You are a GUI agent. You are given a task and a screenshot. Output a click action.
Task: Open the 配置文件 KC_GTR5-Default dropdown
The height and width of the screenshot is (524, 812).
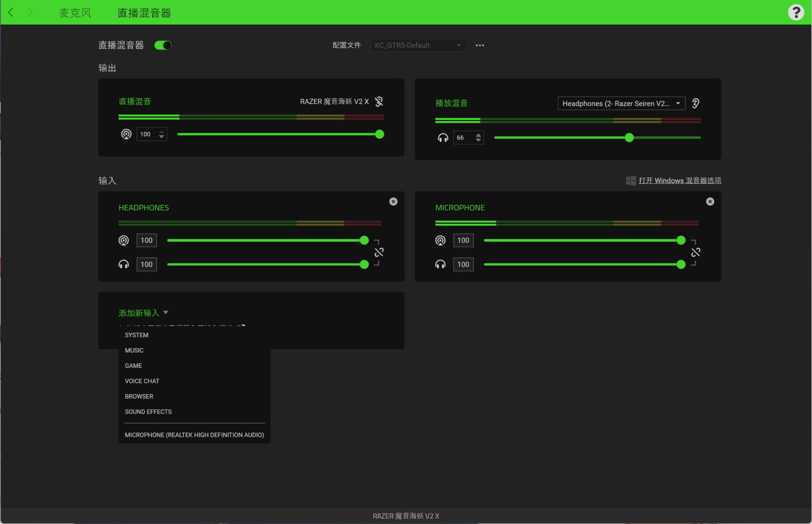click(x=418, y=45)
